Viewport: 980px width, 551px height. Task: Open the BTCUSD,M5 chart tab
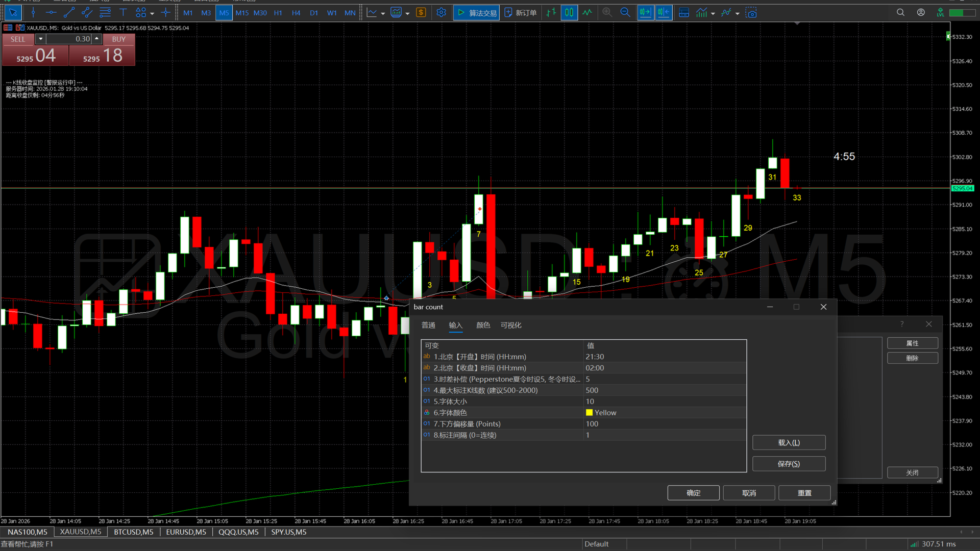coord(133,532)
